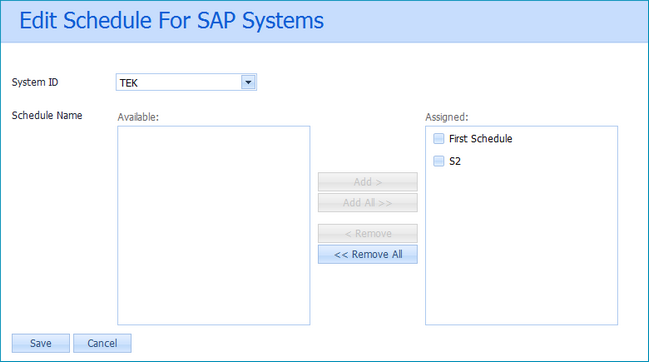Click the Assigned: label
This screenshot has width=649, height=362.
447,117
